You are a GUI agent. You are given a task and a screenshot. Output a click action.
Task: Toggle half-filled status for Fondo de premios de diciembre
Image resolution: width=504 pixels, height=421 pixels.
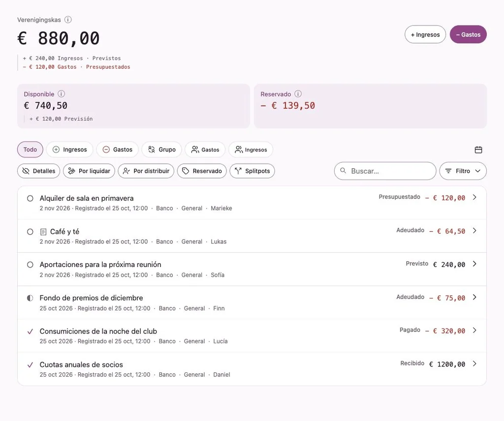pos(30,298)
